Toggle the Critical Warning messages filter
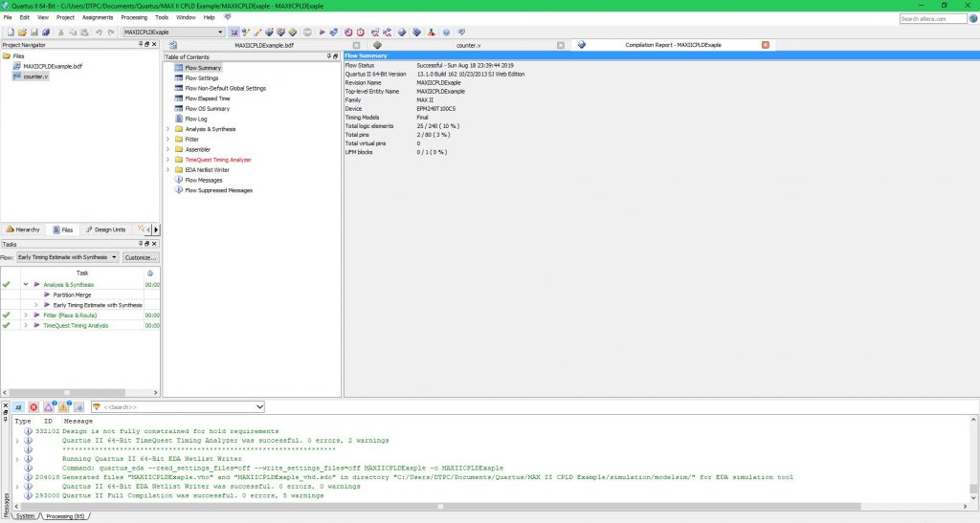The image size is (980, 523). point(49,407)
